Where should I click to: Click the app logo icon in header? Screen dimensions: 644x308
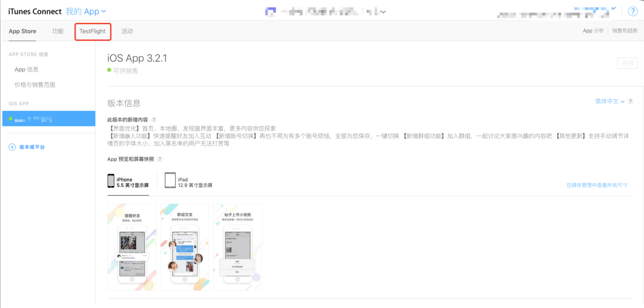[x=270, y=12]
